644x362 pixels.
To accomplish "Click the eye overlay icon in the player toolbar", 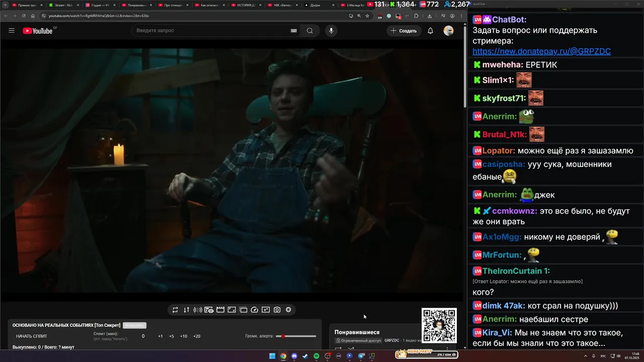I will click(209, 310).
